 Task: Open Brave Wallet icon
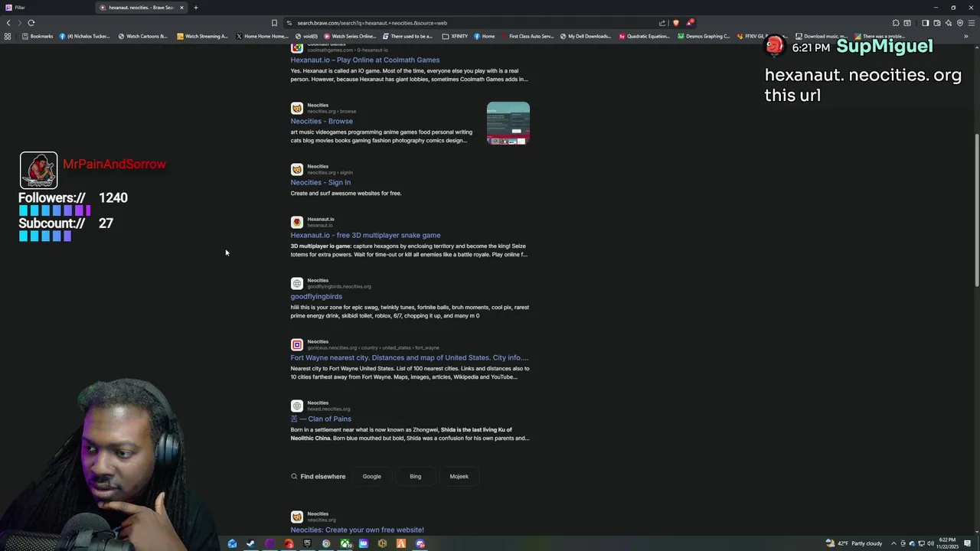coord(936,23)
